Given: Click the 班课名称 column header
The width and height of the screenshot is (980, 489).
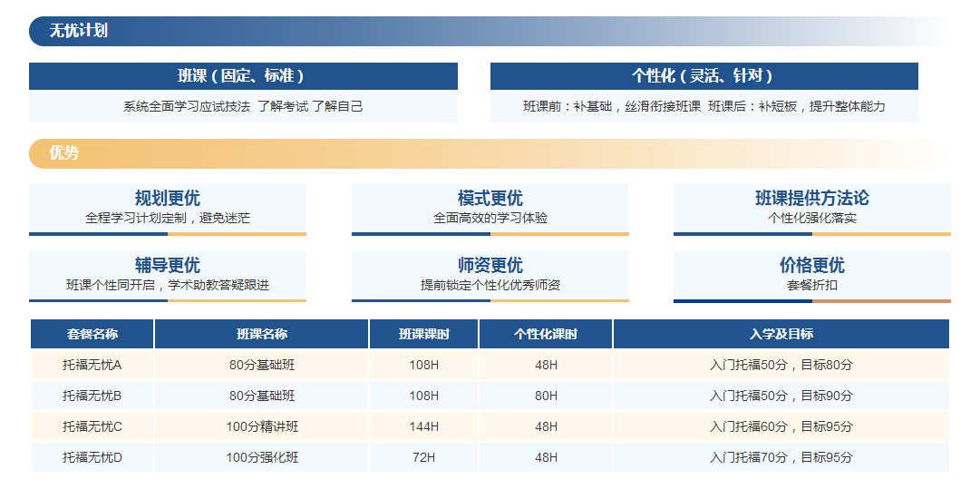Looking at the screenshot, I should click(262, 334).
